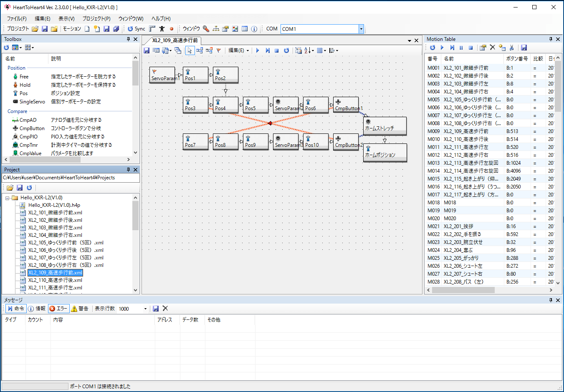564x392 pixels.
Task: Click the start flag icon in editor toolbar
Action: 219,50
